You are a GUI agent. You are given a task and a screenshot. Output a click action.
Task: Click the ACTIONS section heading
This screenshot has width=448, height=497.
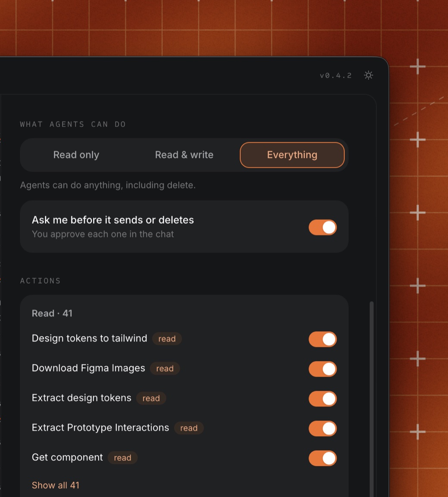40,281
